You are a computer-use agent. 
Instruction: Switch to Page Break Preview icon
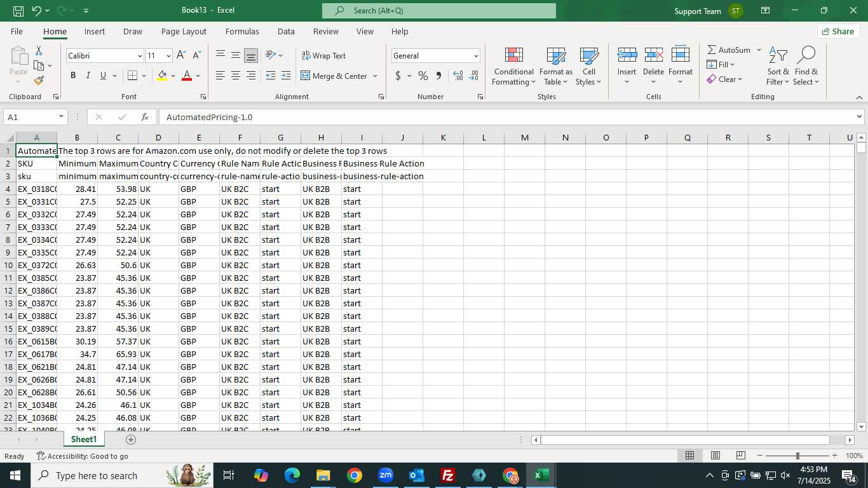740,456
